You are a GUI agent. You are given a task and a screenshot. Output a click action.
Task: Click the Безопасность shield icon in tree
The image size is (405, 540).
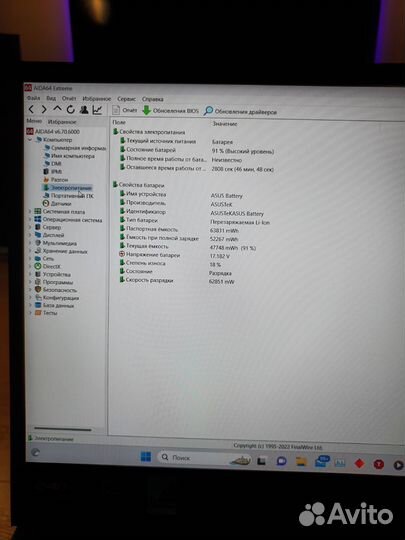(38, 290)
